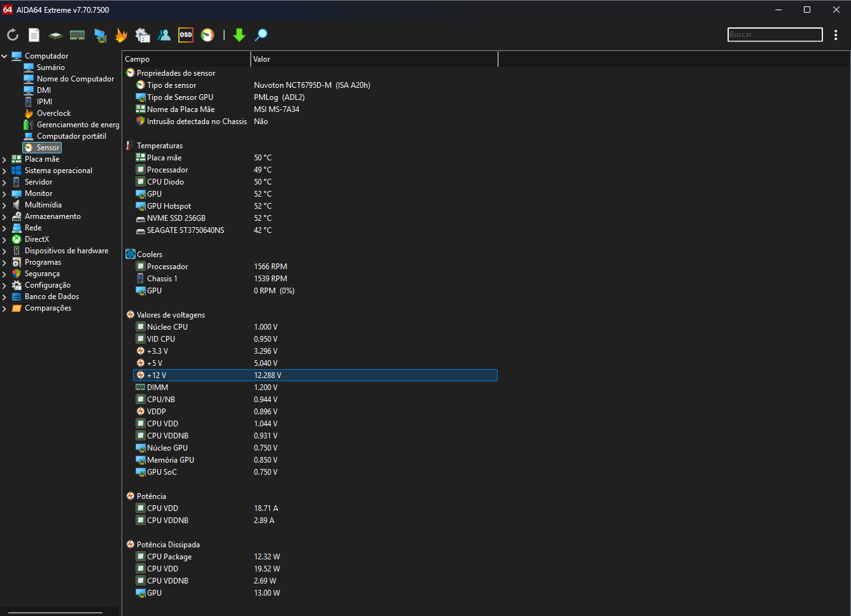Open the IPMI tree item
The width and height of the screenshot is (851, 616).
click(45, 102)
